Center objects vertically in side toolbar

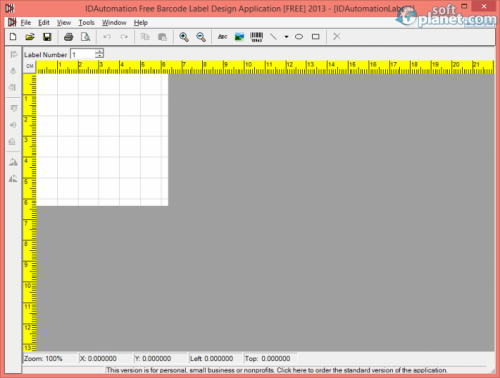tap(13, 125)
